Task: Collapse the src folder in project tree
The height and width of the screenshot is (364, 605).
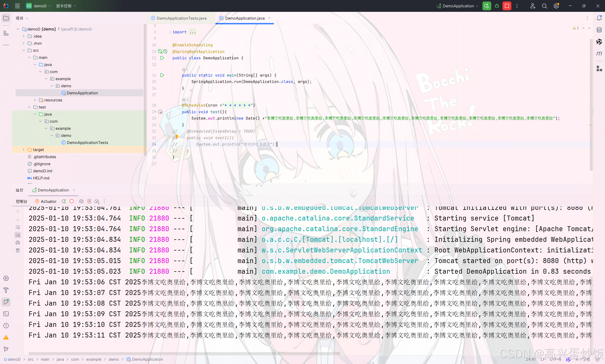Action: tap(24, 50)
